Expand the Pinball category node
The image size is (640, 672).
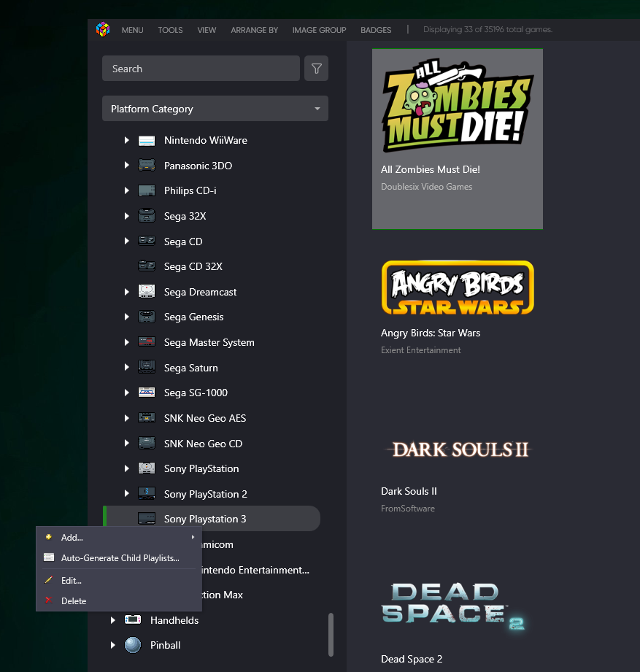tap(112, 645)
